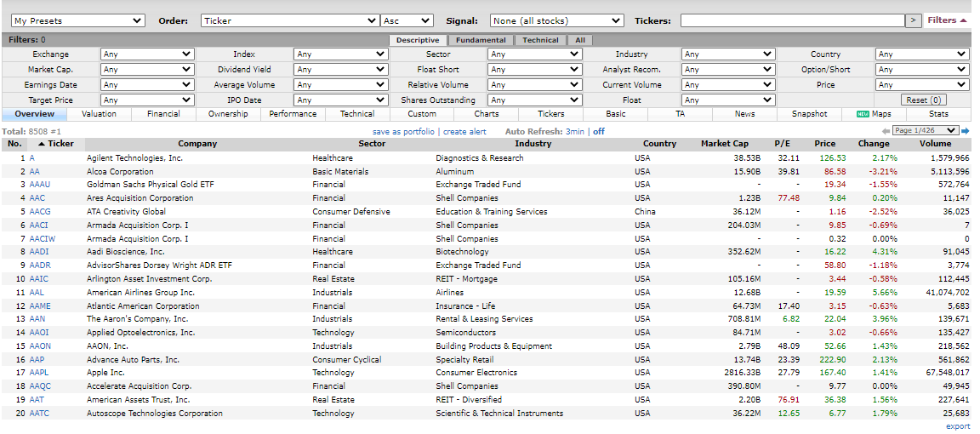Open the Charts view tab
This screenshot has height=434, width=980.
point(487,114)
